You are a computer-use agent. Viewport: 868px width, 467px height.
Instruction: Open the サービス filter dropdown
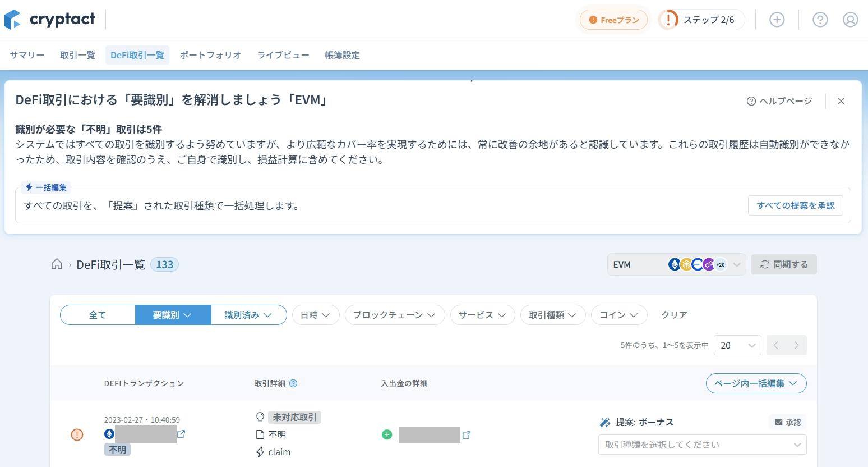(x=482, y=315)
